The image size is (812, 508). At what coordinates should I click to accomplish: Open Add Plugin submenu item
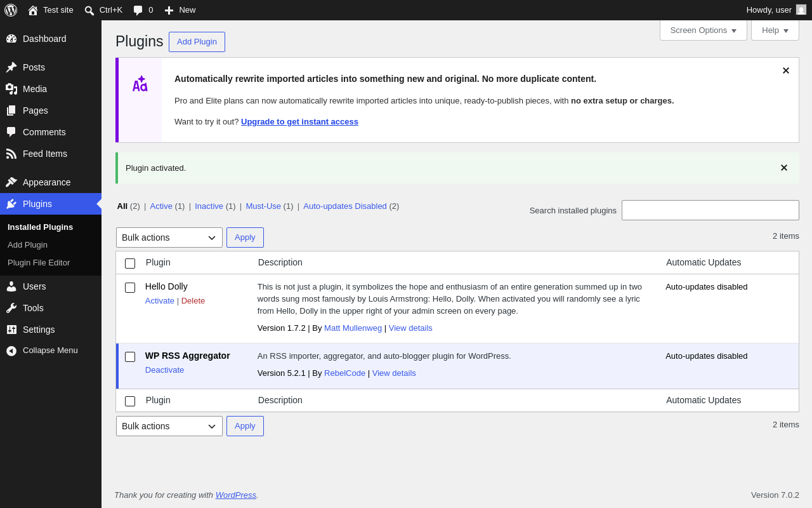click(x=27, y=244)
